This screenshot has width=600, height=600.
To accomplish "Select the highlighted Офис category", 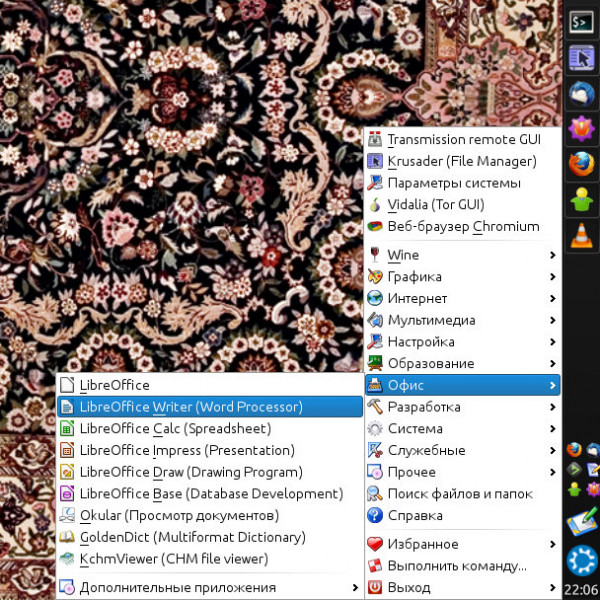I will click(x=462, y=385).
